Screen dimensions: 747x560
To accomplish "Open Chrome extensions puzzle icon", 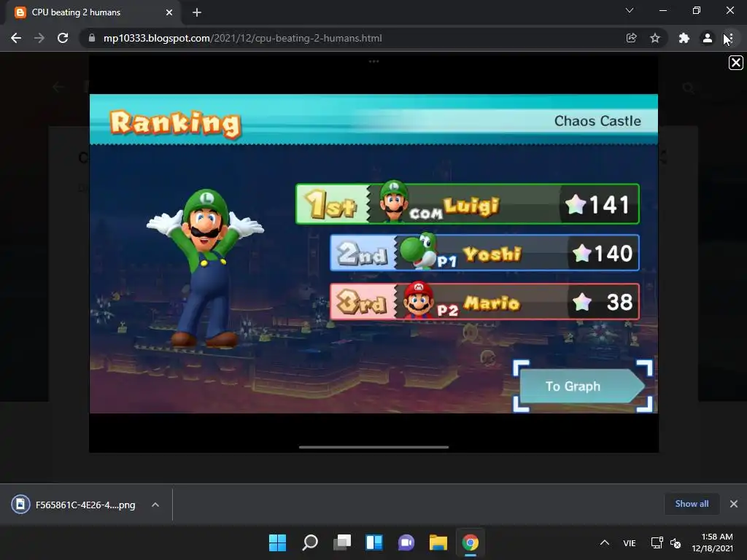I will (684, 38).
